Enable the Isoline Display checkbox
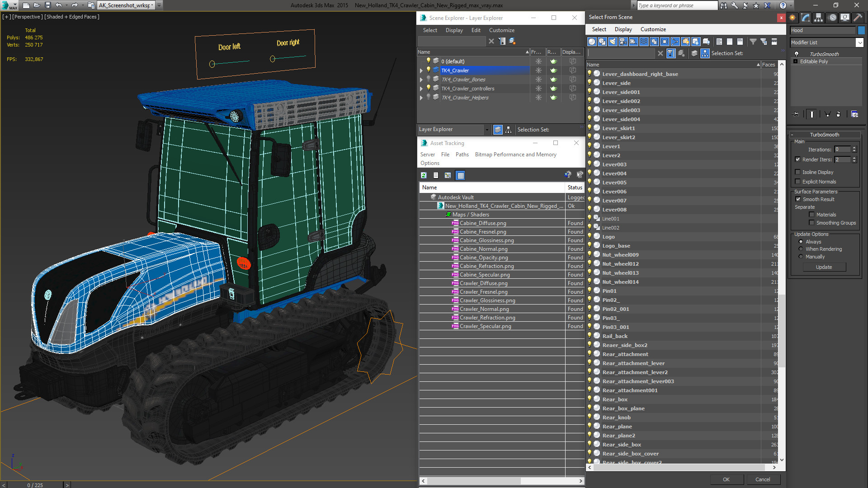 (798, 172)
